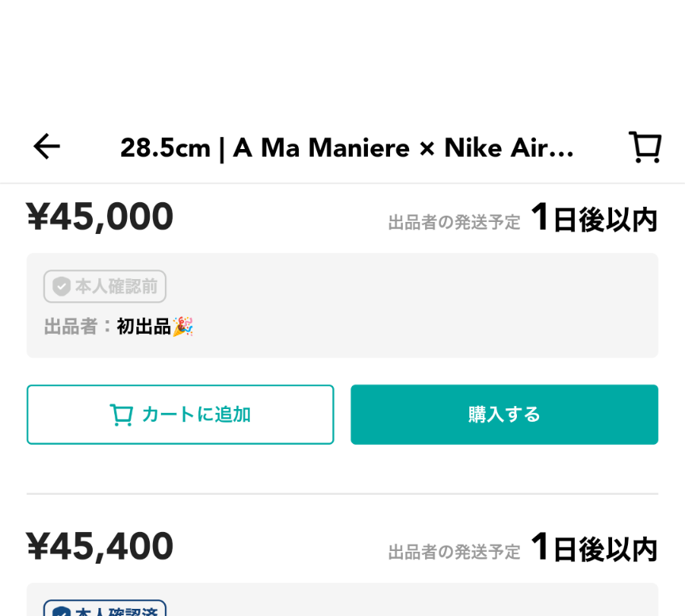Viewport: 685px width, 616px height.
Task: Tap the back arrow in the header
Action: [45, 147]
